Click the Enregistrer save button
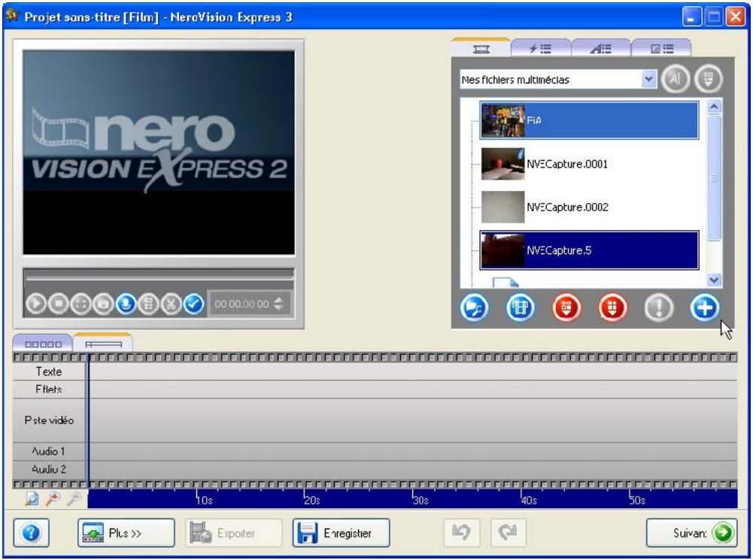Image resolution: width=753 pixels, height=560 pixels. (341, 533)
